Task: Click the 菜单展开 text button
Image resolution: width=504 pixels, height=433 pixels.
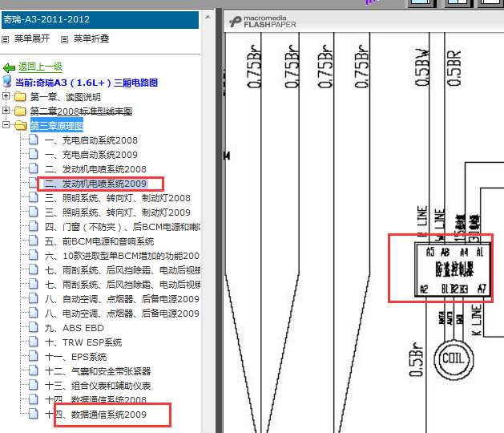Action: tap(32, 39)
